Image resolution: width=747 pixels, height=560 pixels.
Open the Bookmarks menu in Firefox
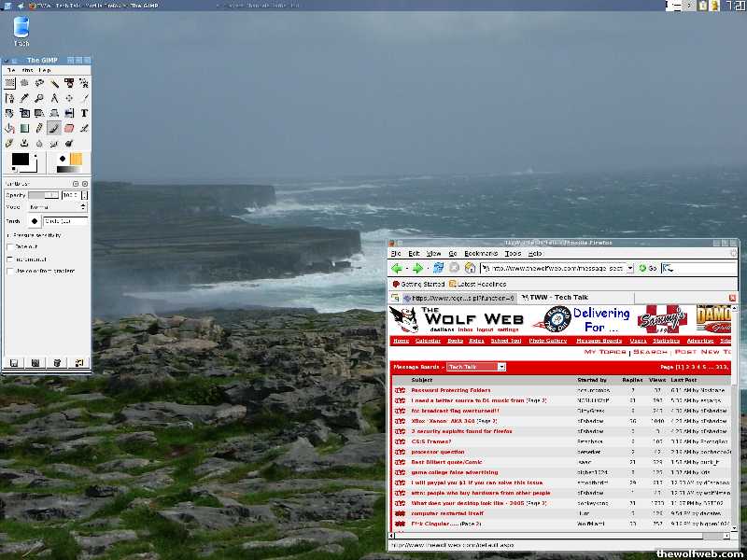click(x=481, y=253)
